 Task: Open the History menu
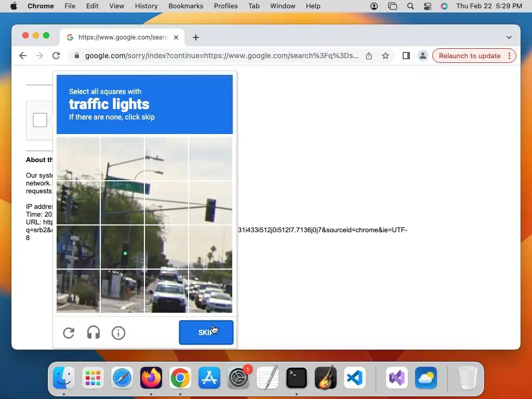click(146, 6)
